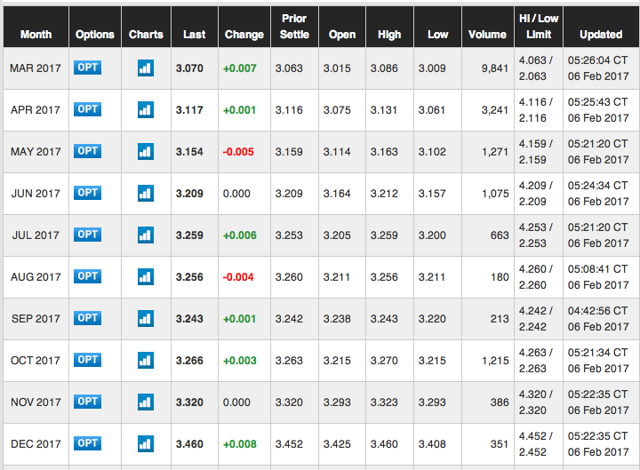Screen dimensions: 640x470
Task: Click high value 3.086
Action: click(x=384, y=68)
